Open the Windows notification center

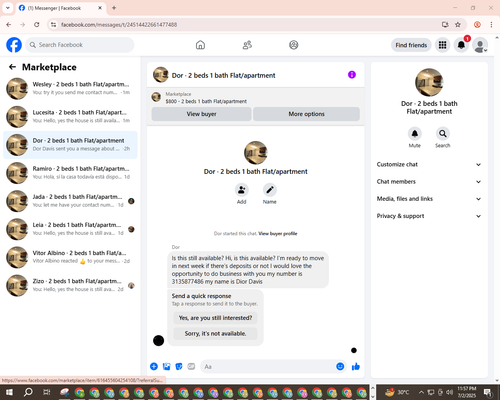click(488, 392)
